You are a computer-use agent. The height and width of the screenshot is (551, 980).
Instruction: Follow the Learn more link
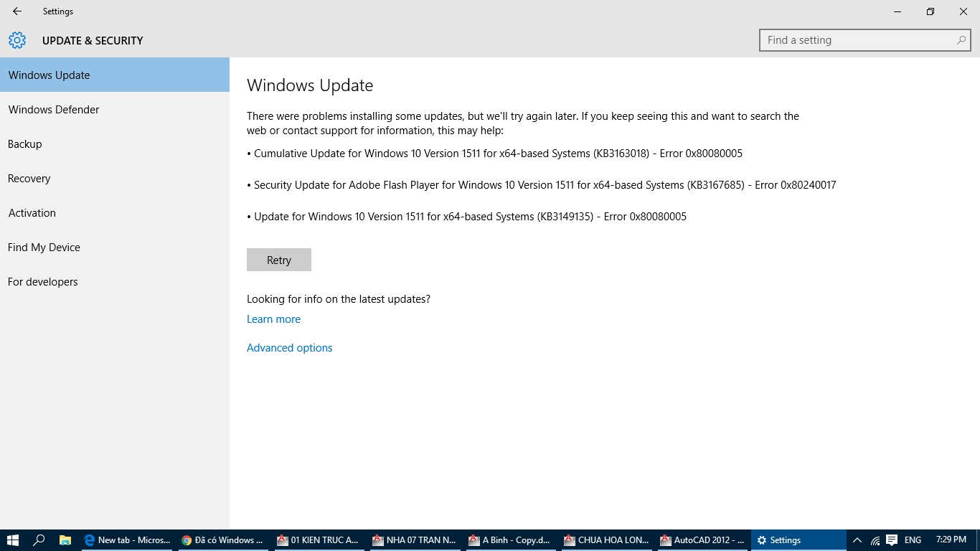[273, 319]
